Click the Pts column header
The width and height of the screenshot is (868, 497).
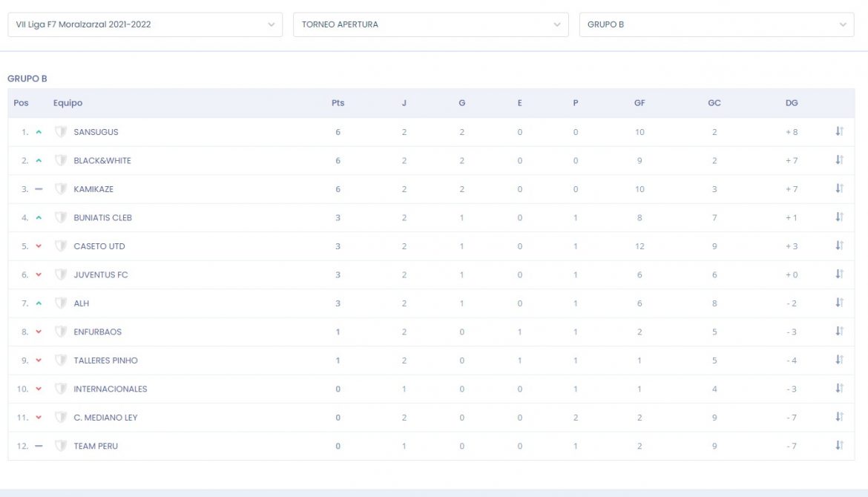click(338, 103)
